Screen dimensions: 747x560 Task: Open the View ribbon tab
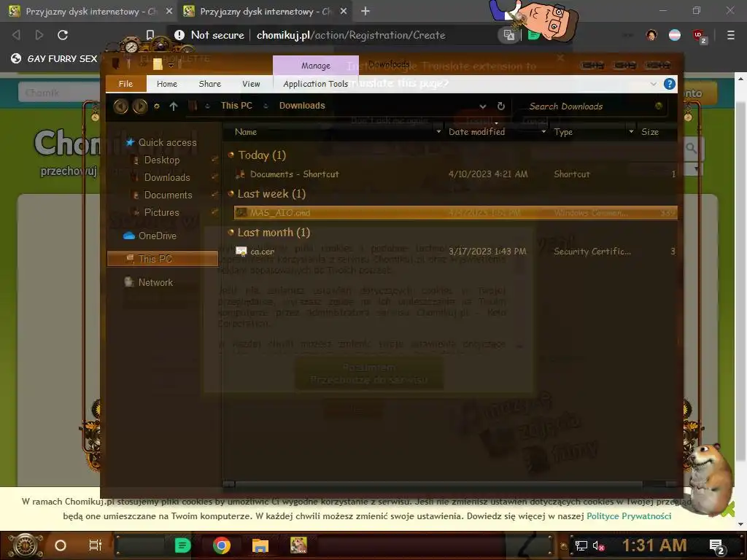pos(251,84)
